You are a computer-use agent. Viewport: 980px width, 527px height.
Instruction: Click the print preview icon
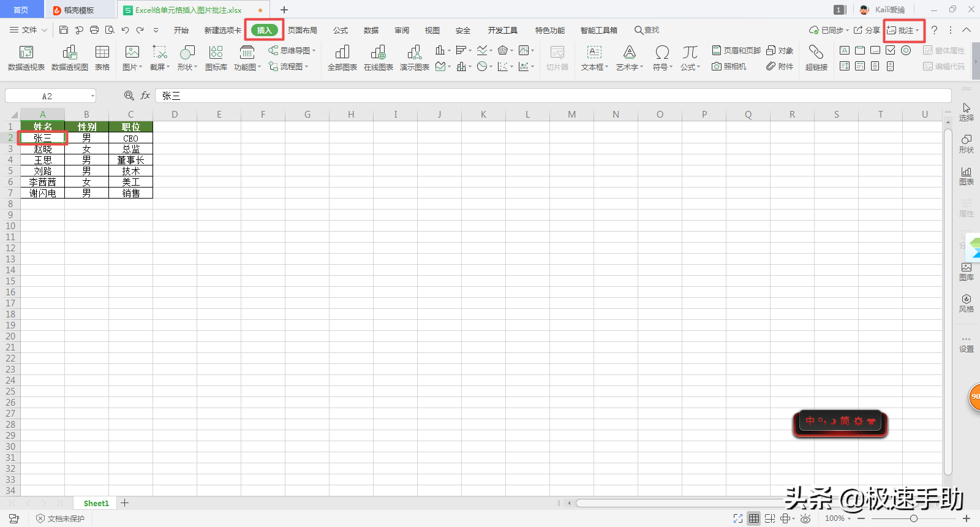point(110,30)
